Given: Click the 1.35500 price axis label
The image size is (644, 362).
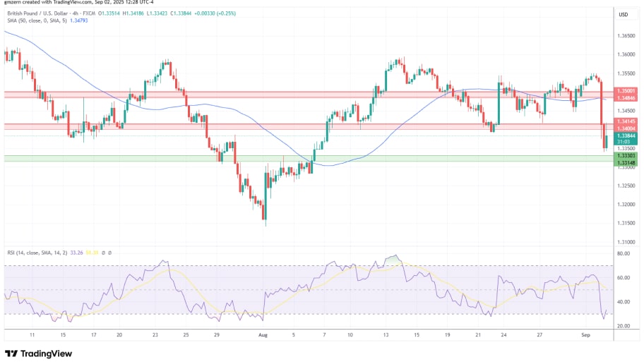Looking at the screenshot, I should [626, 73].
